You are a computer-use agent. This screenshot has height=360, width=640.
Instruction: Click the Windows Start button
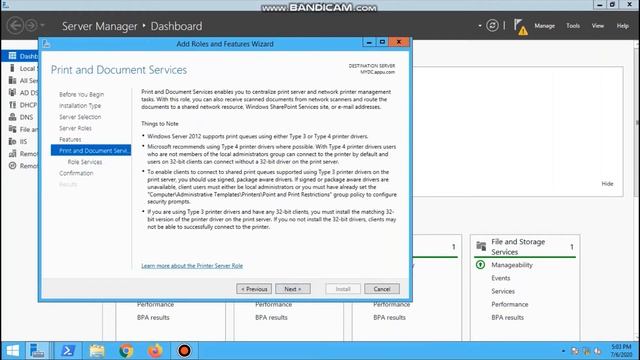coord(12,351)
